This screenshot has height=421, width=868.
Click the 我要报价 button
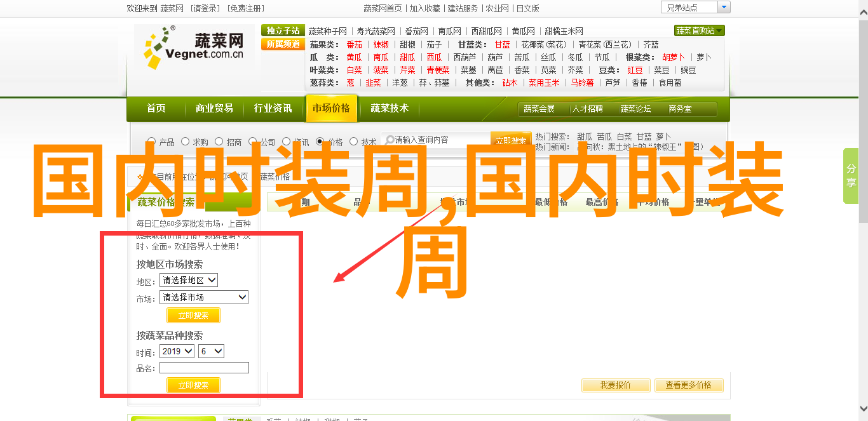click(x=616, y=385)
